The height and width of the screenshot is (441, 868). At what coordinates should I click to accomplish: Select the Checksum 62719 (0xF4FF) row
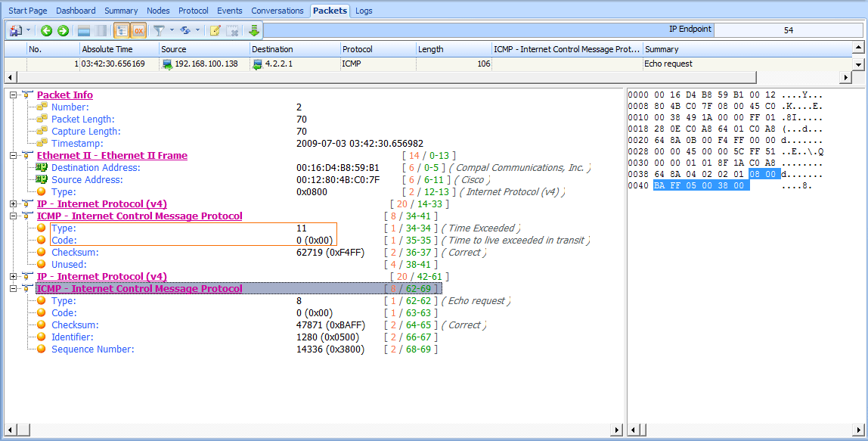262,253
